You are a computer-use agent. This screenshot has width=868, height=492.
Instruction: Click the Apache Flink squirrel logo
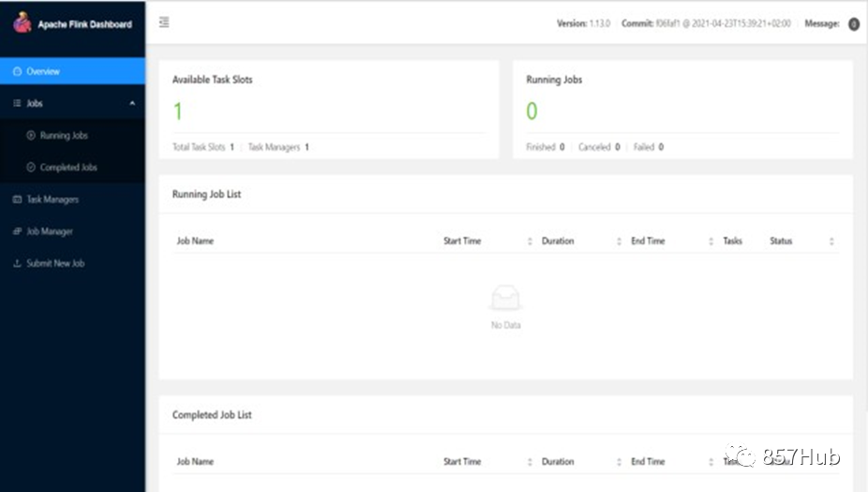tap(22, 22)
